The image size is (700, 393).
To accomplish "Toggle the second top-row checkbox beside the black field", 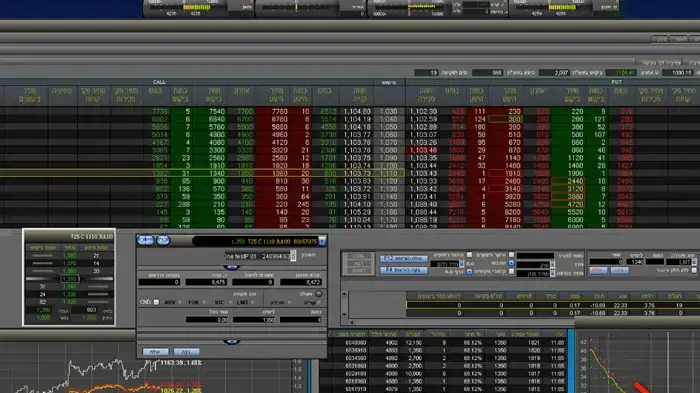I will point(511,255).
